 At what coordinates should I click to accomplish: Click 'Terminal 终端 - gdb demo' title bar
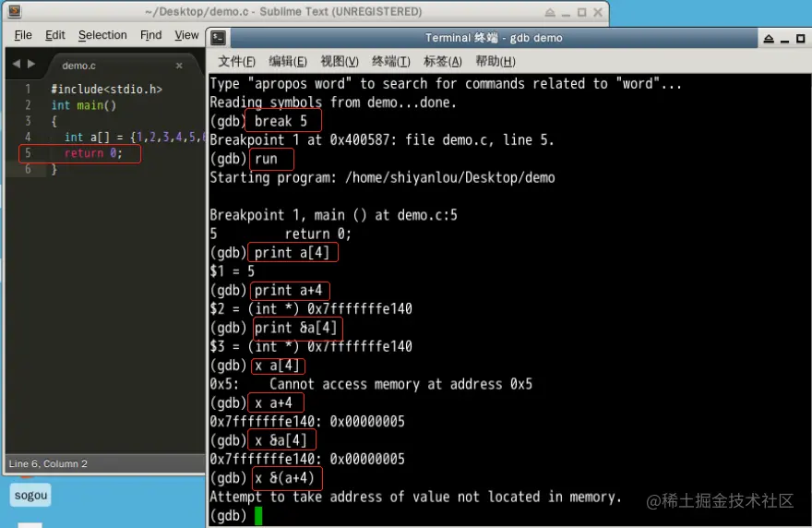pyautogui.click(x=494, y=38)
